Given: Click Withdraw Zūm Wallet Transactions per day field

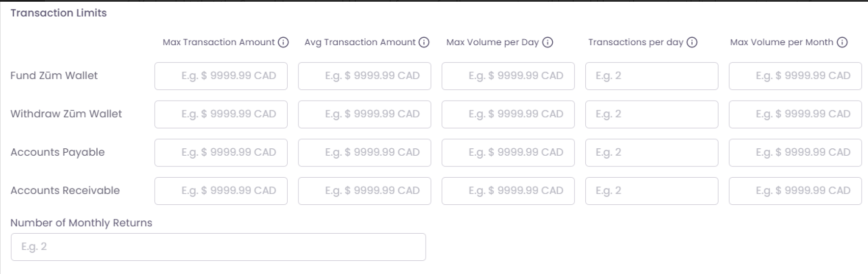Looking at the screenshot, I should point(651,114).
